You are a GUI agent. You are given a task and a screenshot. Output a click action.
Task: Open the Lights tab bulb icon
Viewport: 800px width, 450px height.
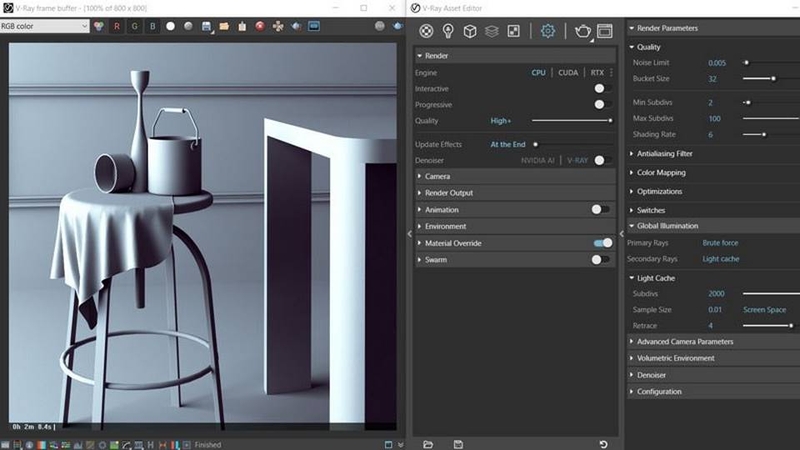(447, 31)
